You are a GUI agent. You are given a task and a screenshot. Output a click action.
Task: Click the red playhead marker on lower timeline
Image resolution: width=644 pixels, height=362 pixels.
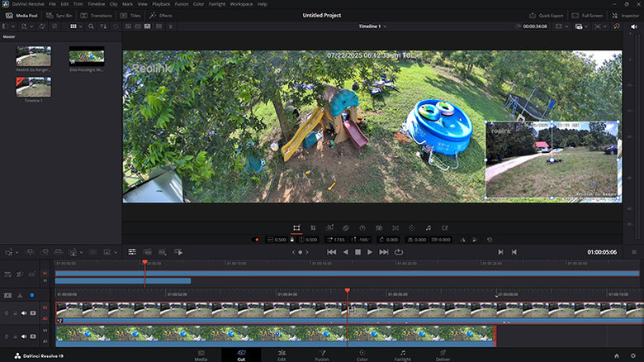[x=348, y=290]
